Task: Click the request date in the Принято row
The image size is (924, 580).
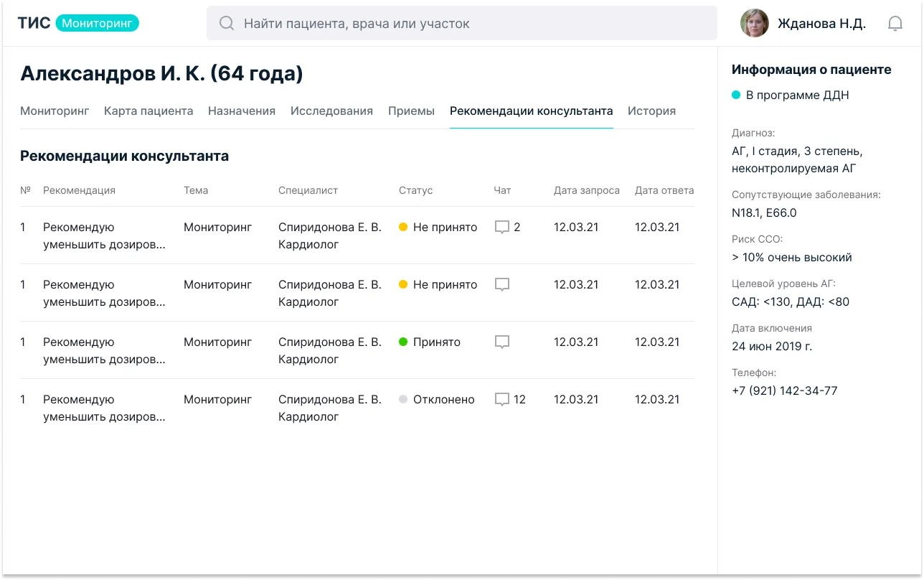Action: [576, 342]
